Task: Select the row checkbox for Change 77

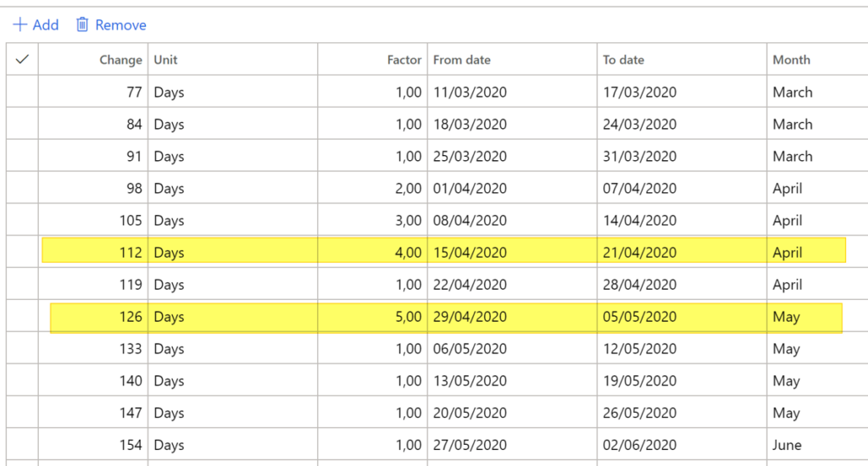Action: coord(22,92)
